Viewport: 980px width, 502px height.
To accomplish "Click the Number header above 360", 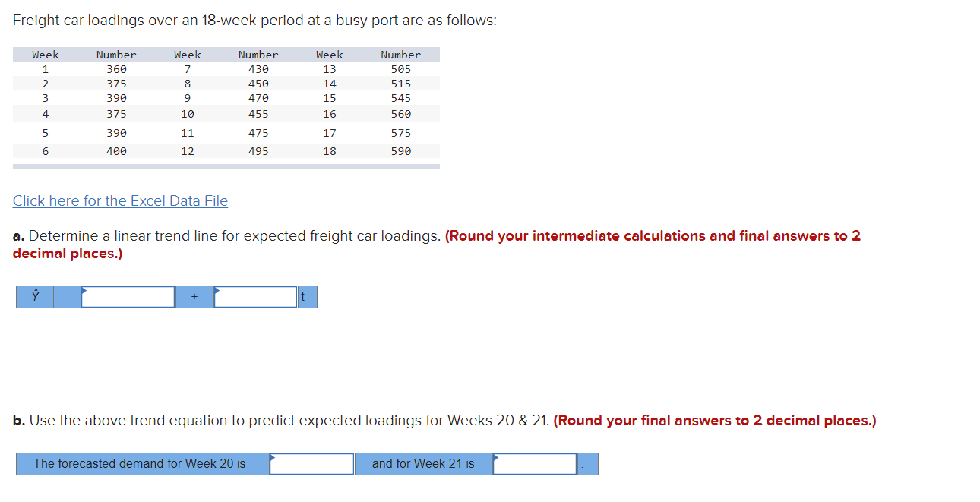I will (115, 54).
